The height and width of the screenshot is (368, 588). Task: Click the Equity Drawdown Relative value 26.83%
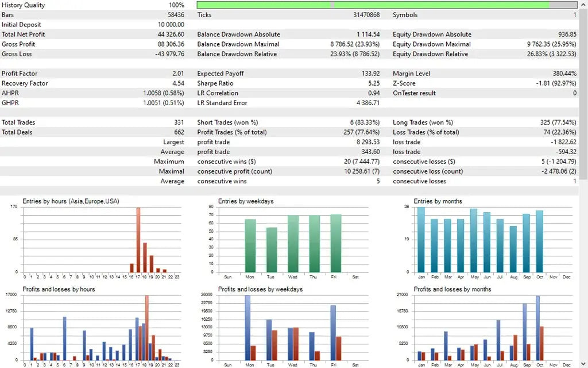pos(551,53)
